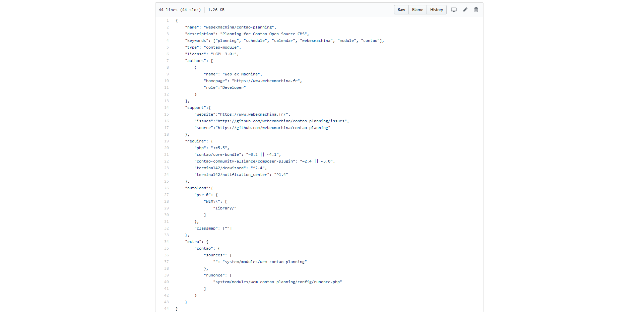Screen dimensions: 644x316
Task: Click the "schedule" keyword on line 4
Action: tap(255, 41)
